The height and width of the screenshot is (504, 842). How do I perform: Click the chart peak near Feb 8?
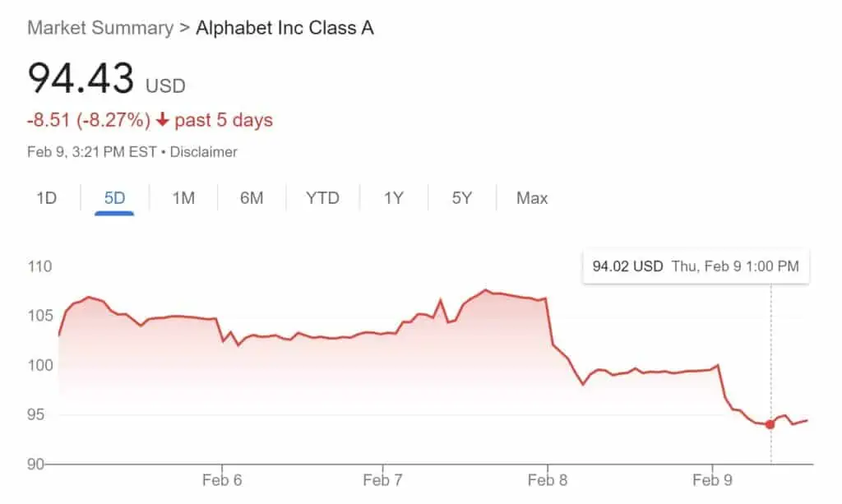[485, 290]
